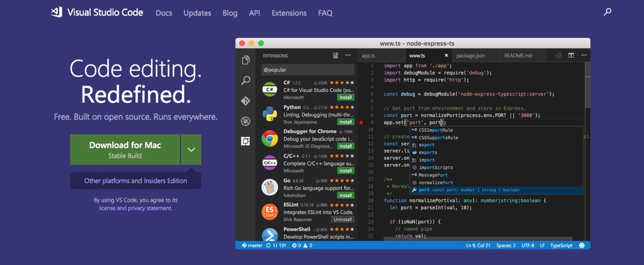The image size is (644, 265).
Task: Switch to the package.json tab
Action: pyautogui.click(x=471, y=56)
